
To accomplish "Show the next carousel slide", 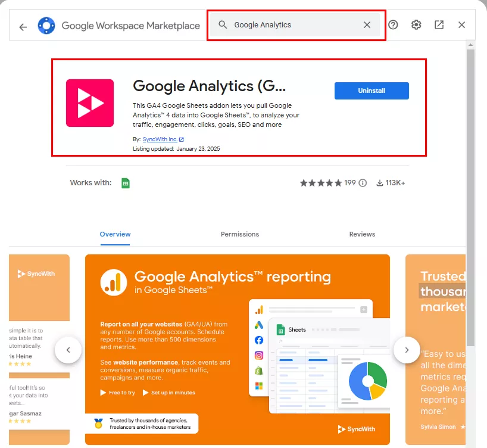I will pos(407,350).
